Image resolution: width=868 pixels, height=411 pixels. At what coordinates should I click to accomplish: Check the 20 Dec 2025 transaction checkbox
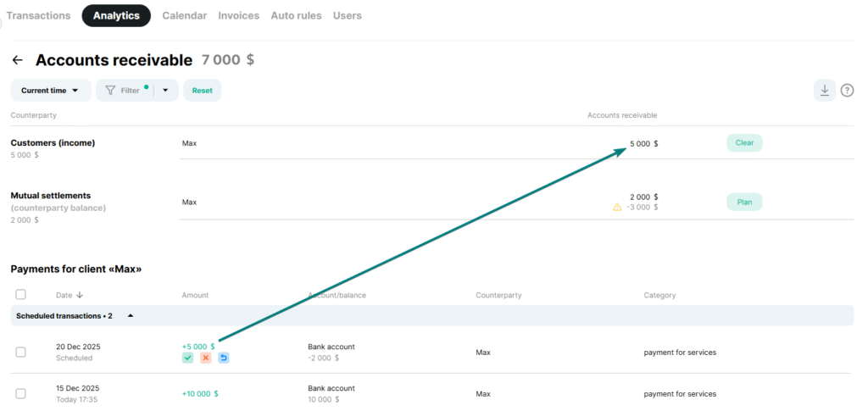click(21, 353)
